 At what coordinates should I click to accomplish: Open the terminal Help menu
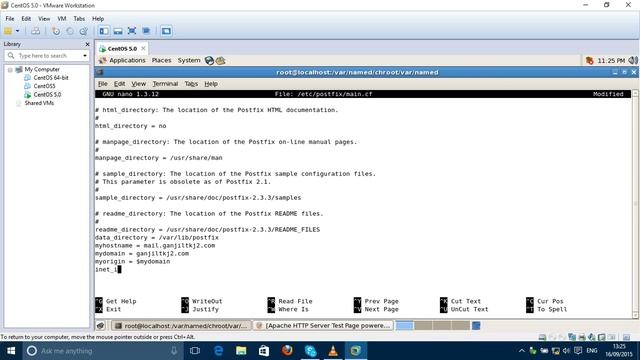[x=211, y=84]
